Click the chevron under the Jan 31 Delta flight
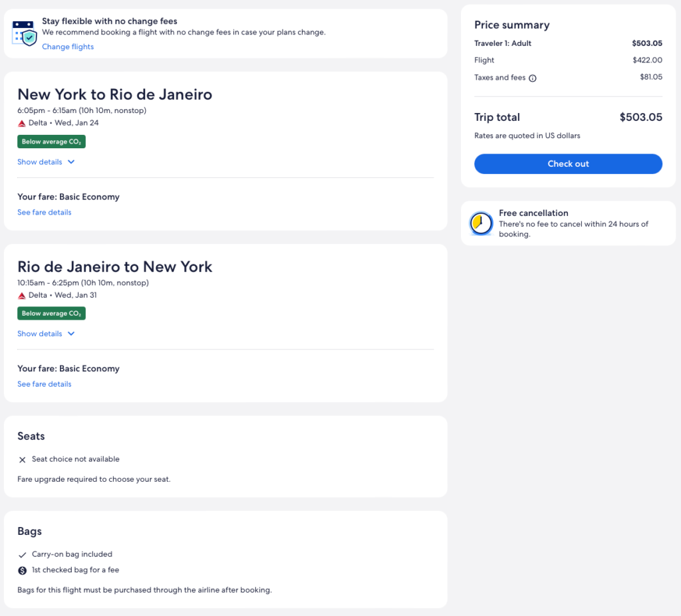The image size is (681, 616). click(x=71, y=334)
